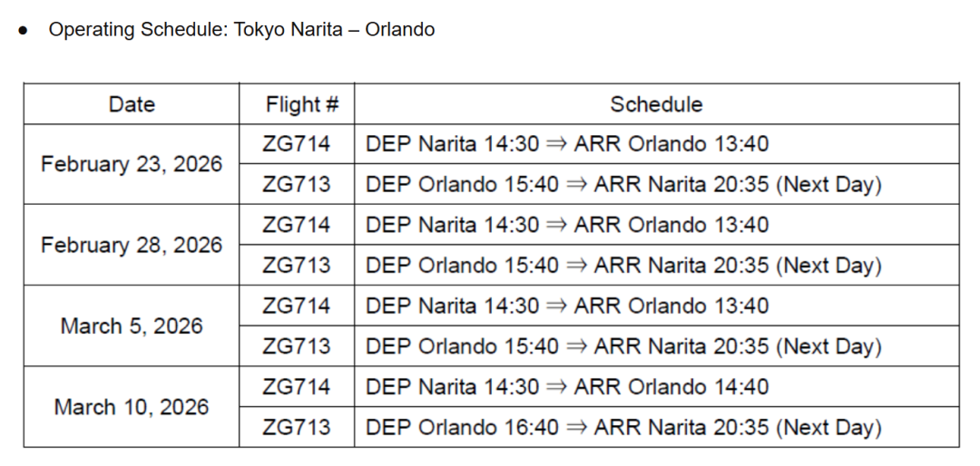Click ZG713 in the March 10 row
This screenshot has width=980, height=466.
click(x=296, y=427)
